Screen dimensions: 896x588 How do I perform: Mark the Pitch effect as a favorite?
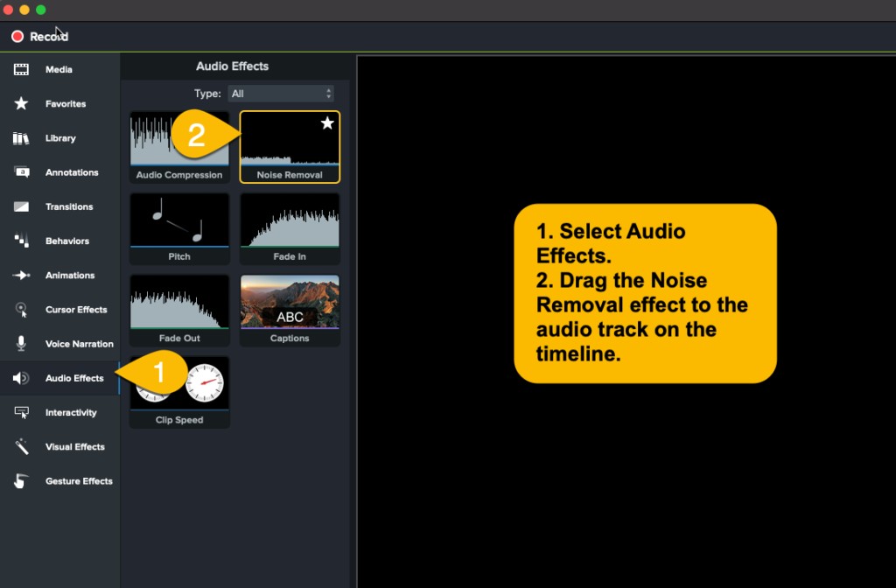[x=217, y=205]
